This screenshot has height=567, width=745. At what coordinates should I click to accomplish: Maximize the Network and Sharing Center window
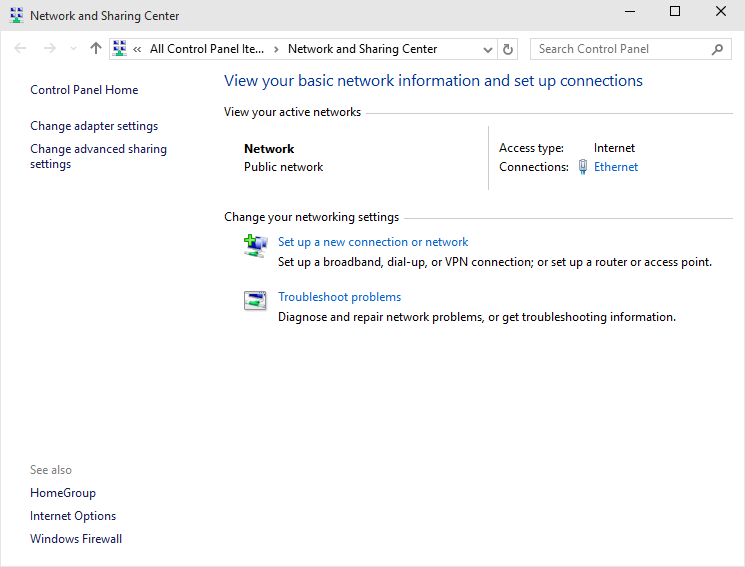675,11
